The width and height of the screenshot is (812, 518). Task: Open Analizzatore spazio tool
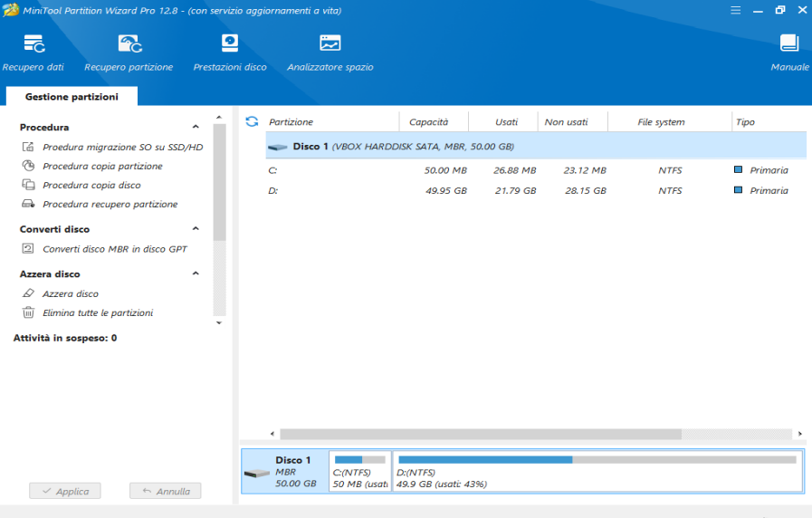pos(330,53)
